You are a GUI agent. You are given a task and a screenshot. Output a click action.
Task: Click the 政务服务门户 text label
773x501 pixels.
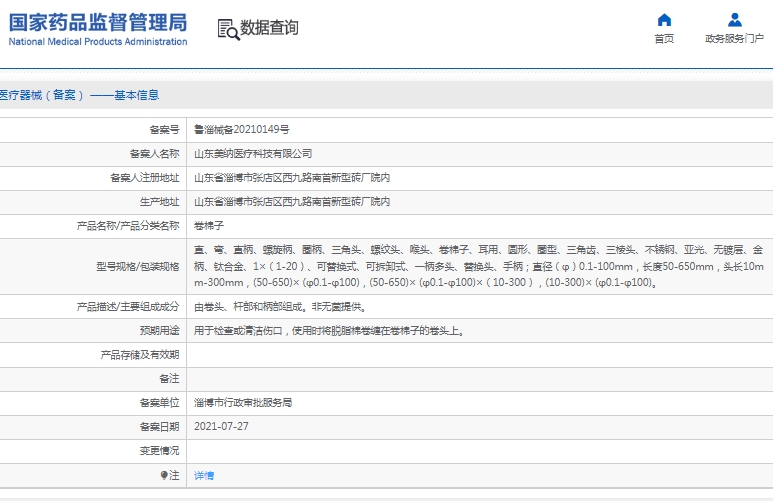[x=735, y=38]
